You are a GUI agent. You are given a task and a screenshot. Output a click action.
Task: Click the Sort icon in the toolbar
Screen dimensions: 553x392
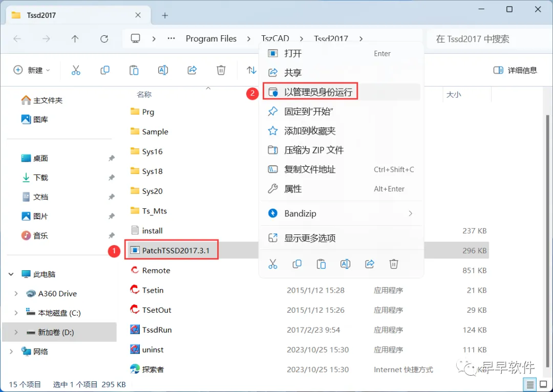(251, 70)
